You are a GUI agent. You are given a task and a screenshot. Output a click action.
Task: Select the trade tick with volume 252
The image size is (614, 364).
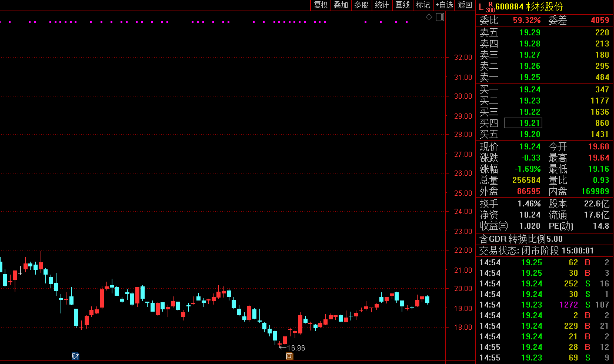coord(544,283)
